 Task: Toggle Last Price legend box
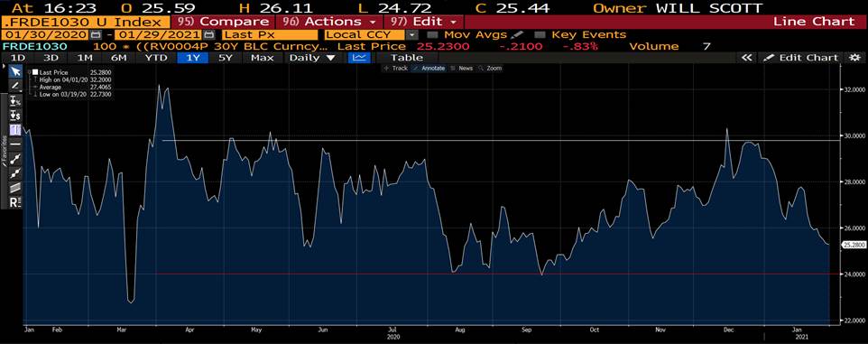coord(35,72)
